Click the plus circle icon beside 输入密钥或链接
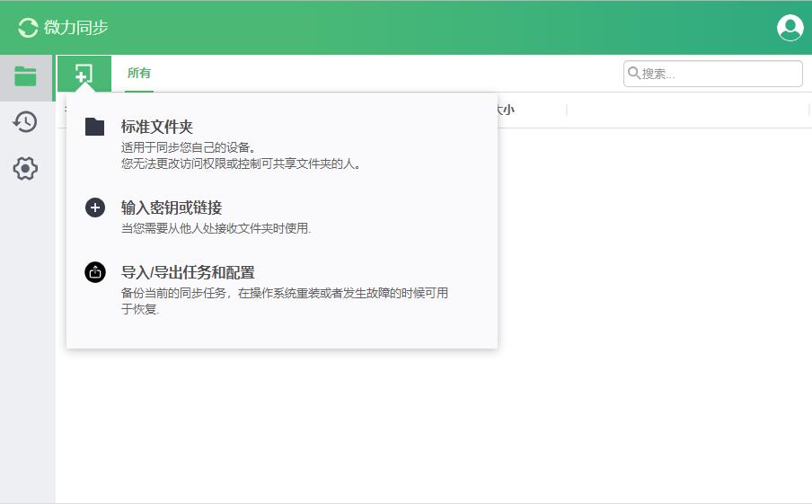This screenshot has height=504, width=812. 95,208
